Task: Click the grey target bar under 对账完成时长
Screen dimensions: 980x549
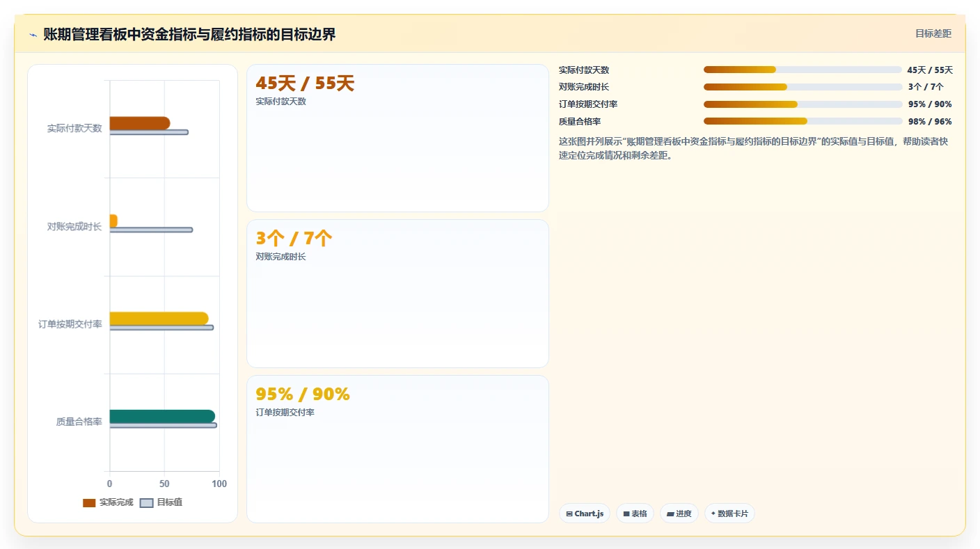Action: pyautogui.click(x=151, y=230)
